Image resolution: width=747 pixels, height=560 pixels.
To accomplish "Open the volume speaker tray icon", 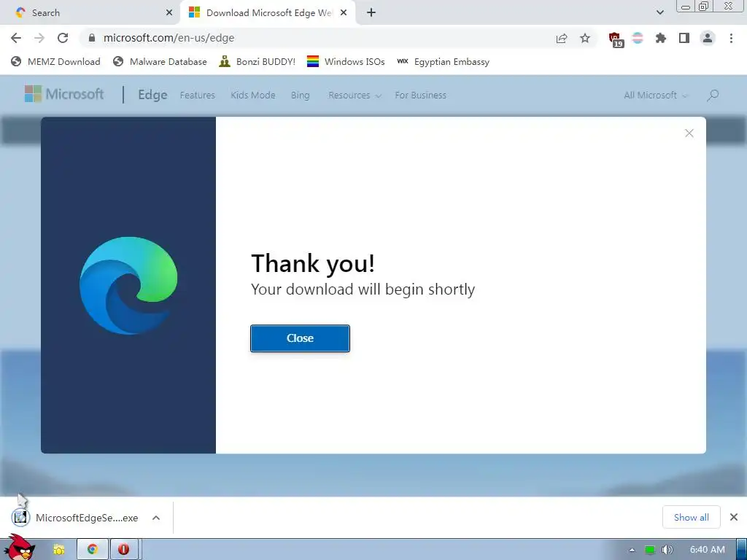I will 667,550.
